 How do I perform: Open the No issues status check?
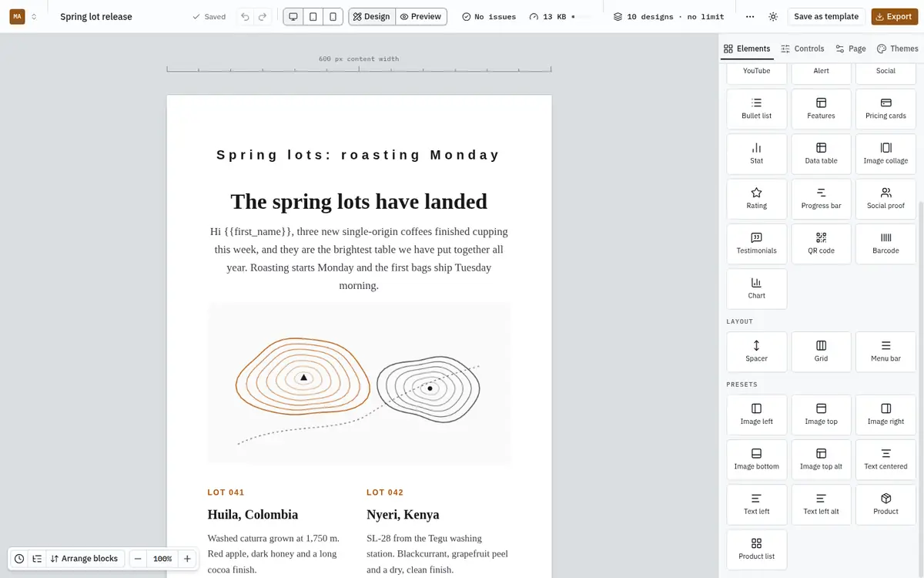[x=490, y=16]
